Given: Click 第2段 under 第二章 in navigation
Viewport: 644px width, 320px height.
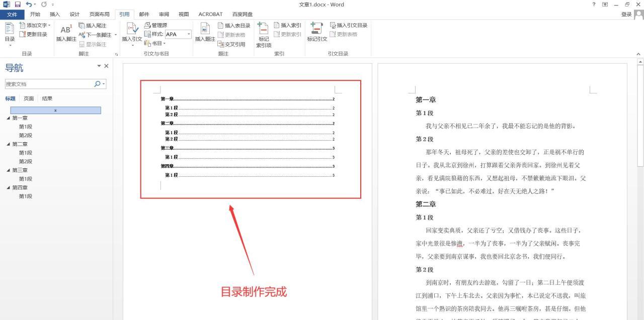Looking at the screenshot, I should click(26, 161).
